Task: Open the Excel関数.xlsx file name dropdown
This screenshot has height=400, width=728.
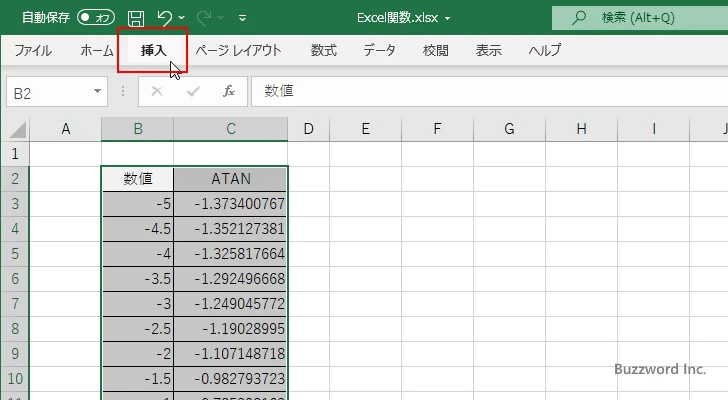Action: point(448,18)
